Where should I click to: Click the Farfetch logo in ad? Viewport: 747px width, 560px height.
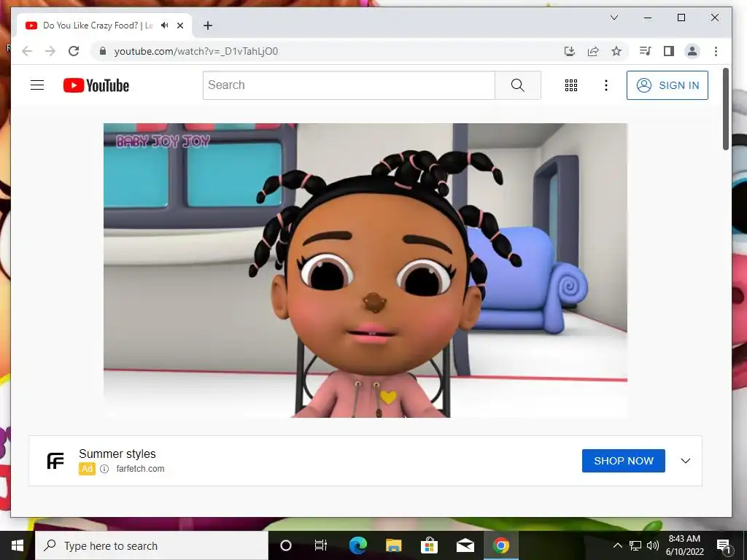pos(55,461)
